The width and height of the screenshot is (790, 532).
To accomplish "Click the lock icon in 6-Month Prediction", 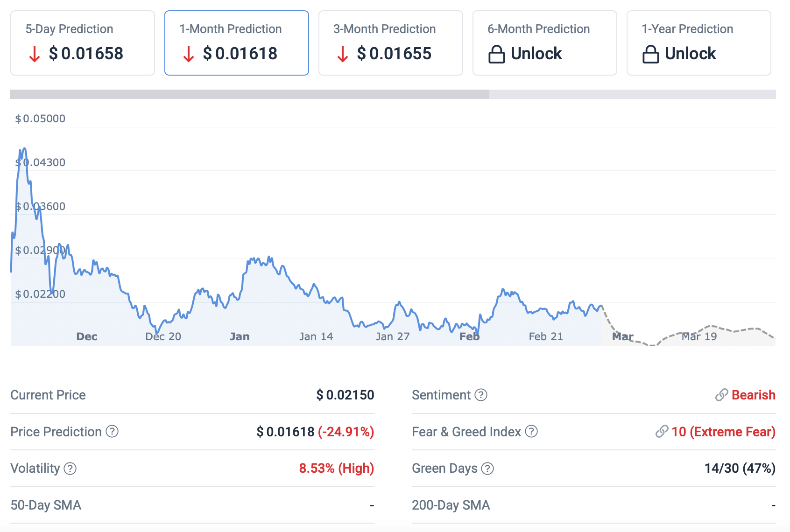I will pyautogui.click(x=496, y=54).
